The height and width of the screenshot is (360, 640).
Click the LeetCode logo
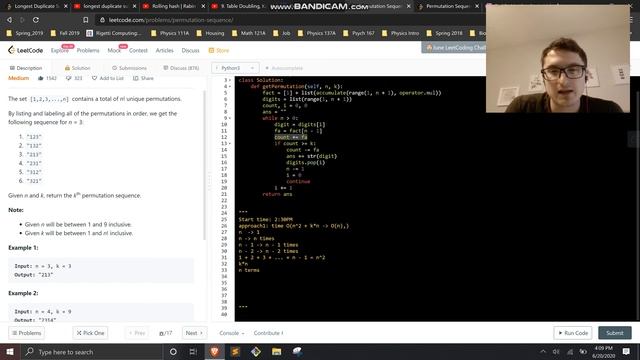(x=25, y=50)
